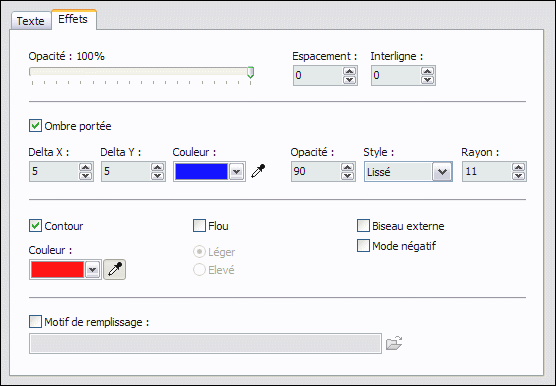Enable the Flou checkbox
This screenshot has height=386, width=556.
pyautogui.click(x=199, y=226)
